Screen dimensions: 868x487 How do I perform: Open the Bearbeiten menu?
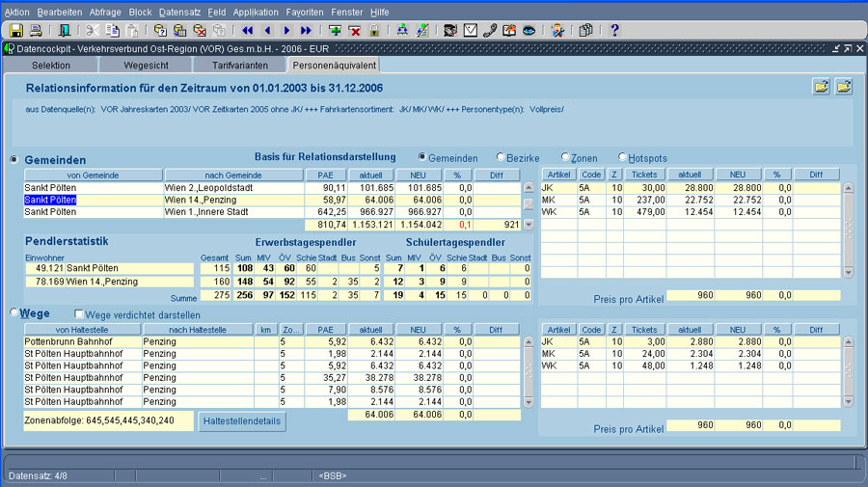tap(59, 12)
